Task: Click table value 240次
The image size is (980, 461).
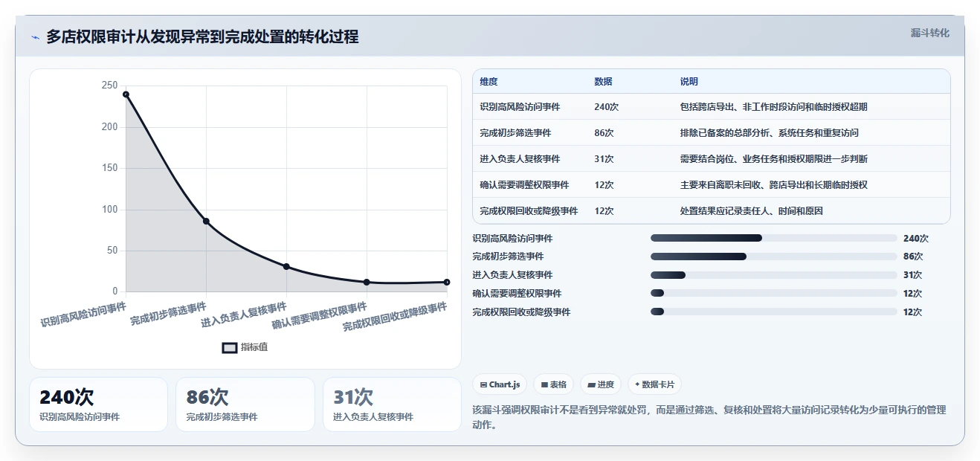Action: pos(607,107)
